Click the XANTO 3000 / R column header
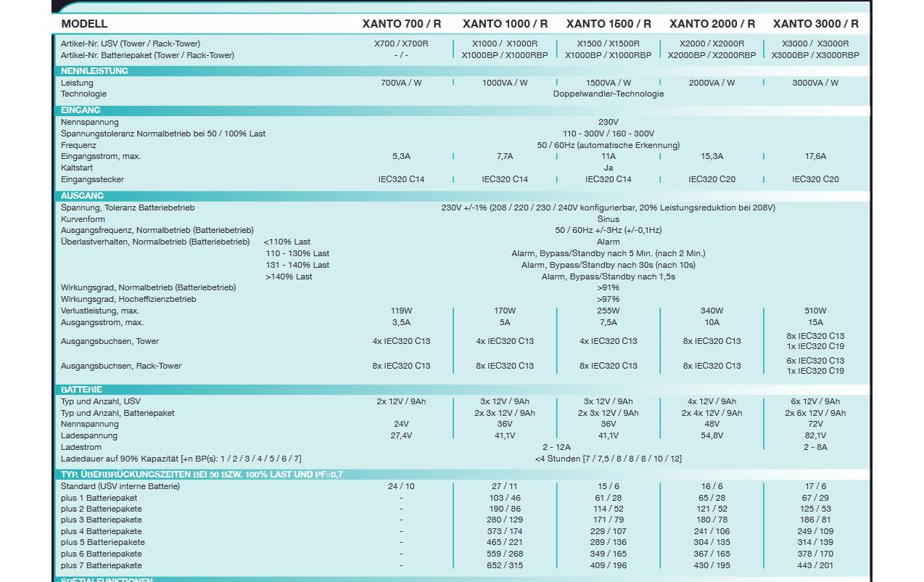 815,24
